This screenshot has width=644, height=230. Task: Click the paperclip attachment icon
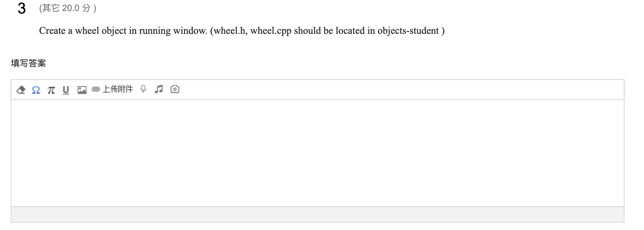96,89
